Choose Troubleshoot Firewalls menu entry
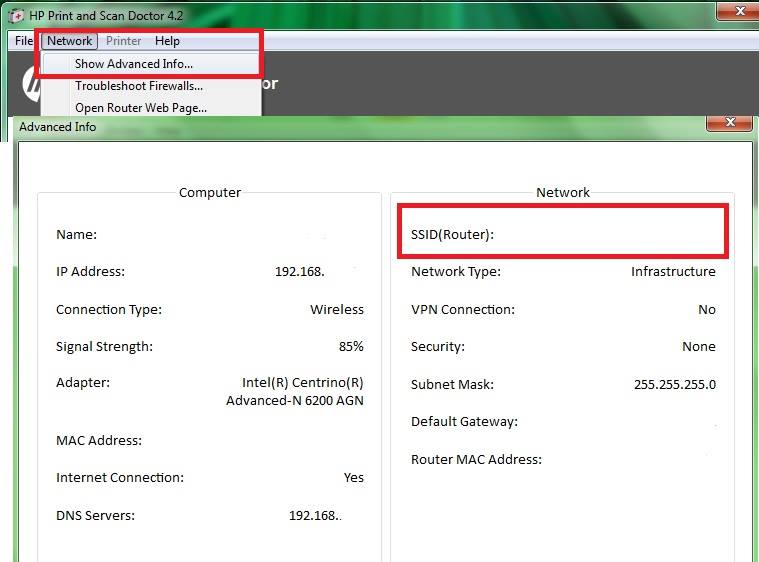Viewport: 759px width, 562px height. tap(139, 86)
